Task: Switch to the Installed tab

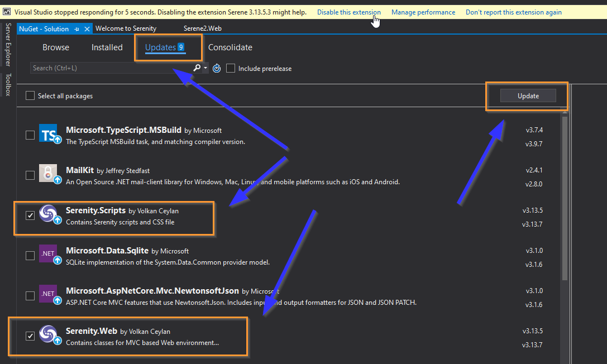Action: tap(107, 47)
